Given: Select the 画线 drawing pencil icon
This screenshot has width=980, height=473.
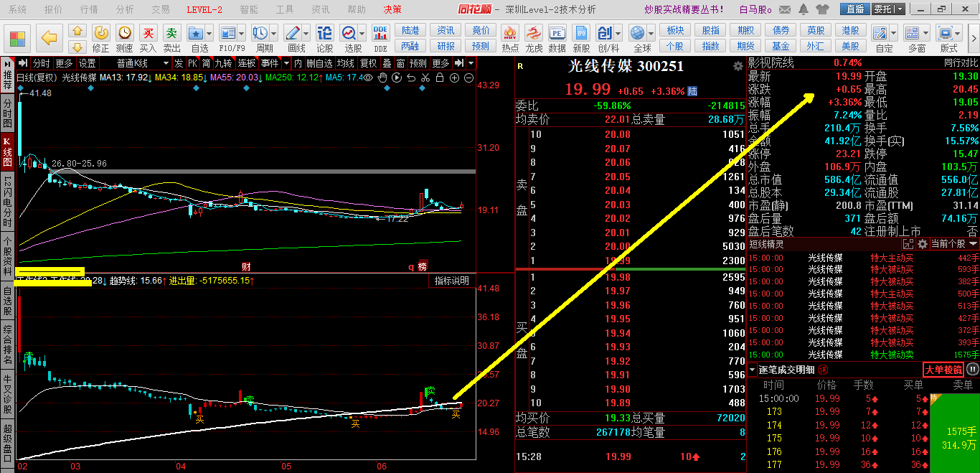Looking at the screenshot, I should [292, 33].
